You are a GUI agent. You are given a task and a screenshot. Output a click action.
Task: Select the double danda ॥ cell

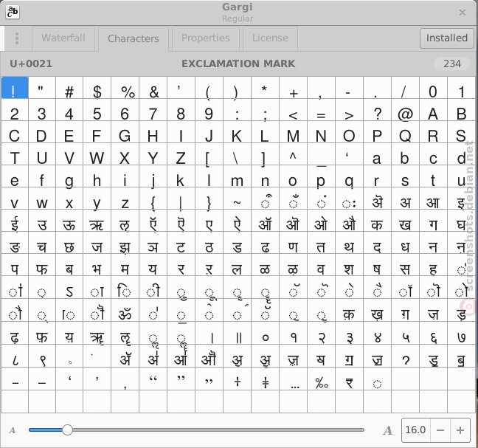(x=238, y=333)
